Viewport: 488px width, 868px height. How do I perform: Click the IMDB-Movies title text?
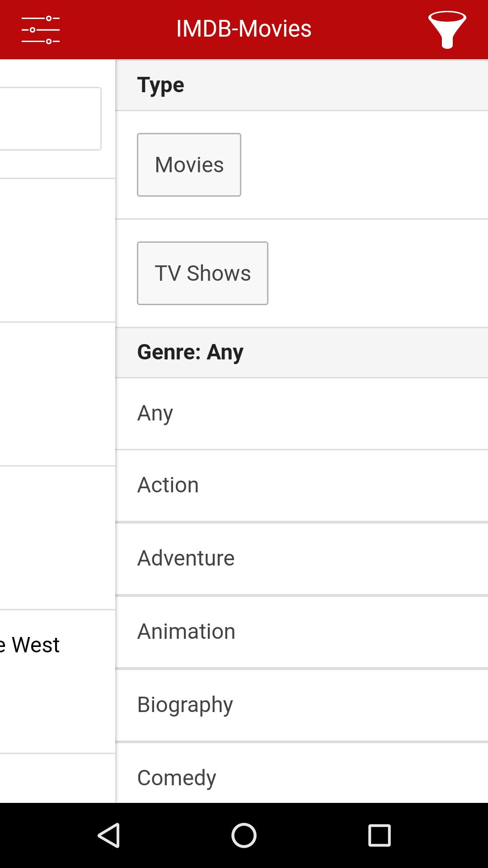244,29
